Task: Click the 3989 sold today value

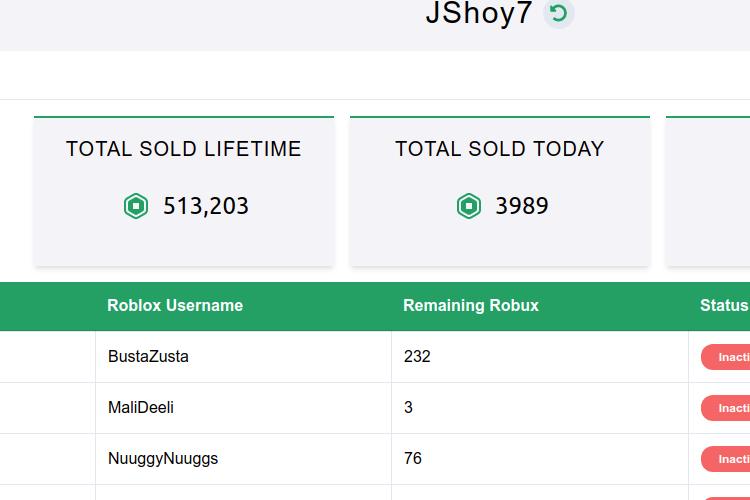Action: 522,206
